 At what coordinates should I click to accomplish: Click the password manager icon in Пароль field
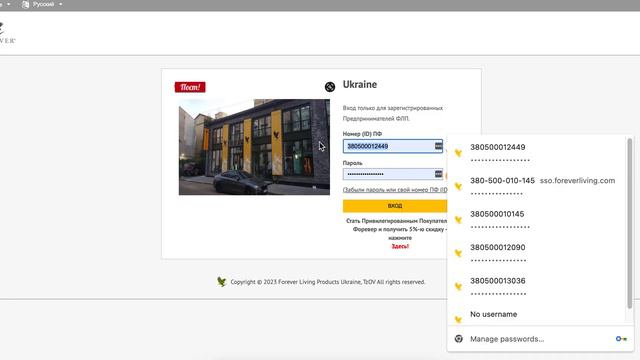(x=438, y=174)
